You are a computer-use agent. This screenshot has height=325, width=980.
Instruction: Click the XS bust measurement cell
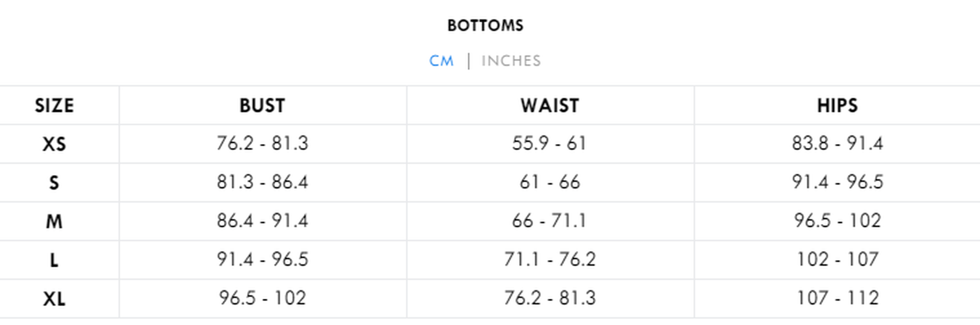(262, 144)
